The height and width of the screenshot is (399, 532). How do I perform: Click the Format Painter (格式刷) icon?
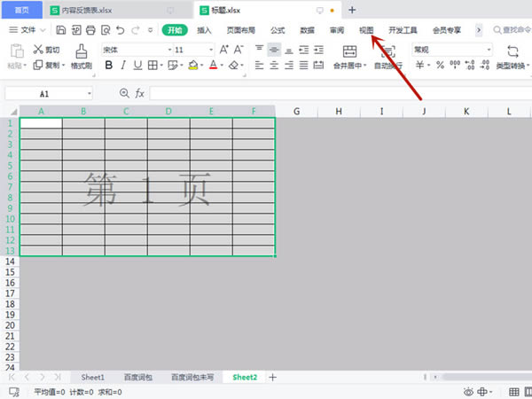pyautogui.click(x=82, y=51)
